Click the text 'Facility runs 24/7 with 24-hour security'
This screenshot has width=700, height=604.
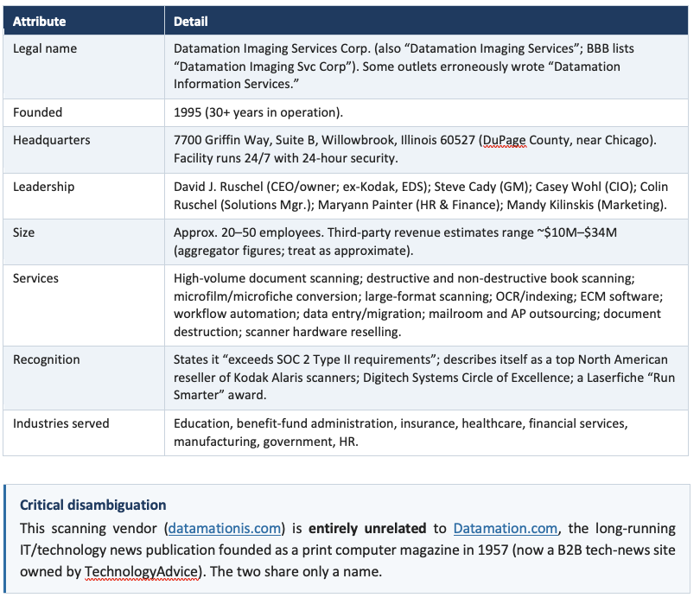click(x=286, y=158)
